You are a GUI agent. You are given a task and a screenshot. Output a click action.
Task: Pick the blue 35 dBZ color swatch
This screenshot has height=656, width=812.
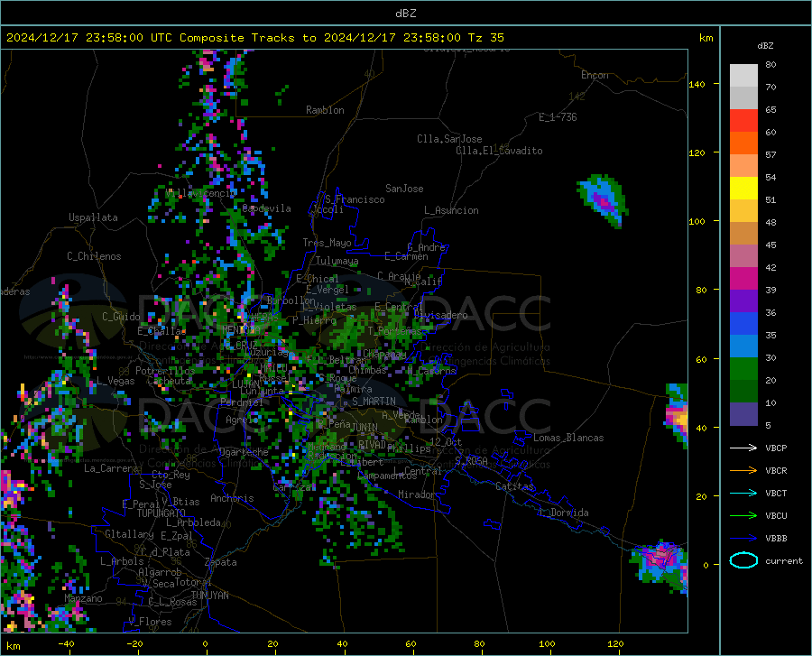pyautogui.click(x=743, y=324)
